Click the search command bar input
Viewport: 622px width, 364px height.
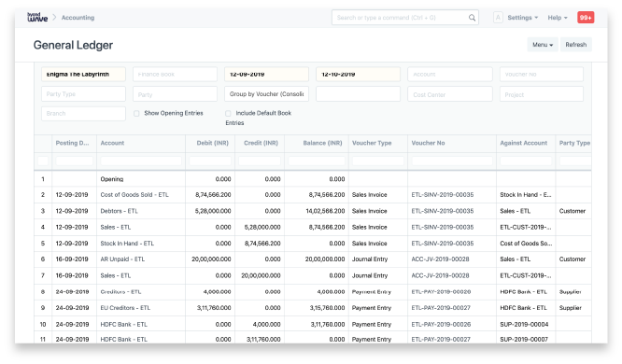tap(400, 18)
